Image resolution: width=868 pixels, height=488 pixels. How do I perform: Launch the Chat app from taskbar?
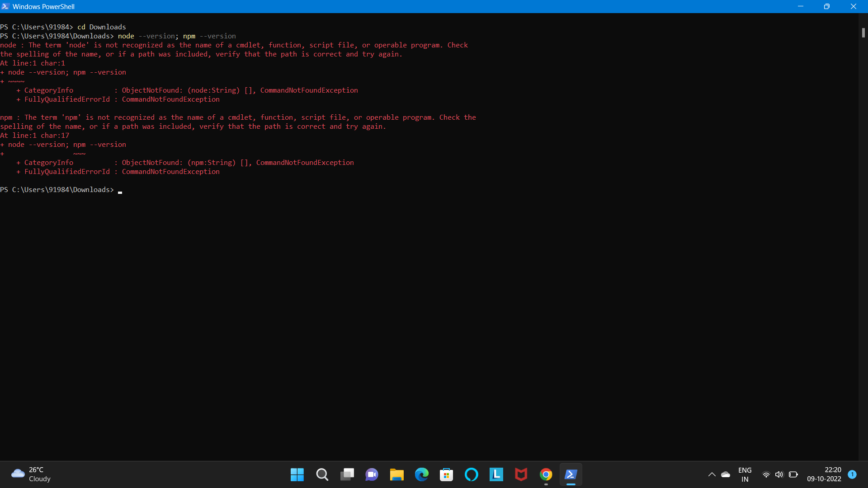(x=372, y=474)
